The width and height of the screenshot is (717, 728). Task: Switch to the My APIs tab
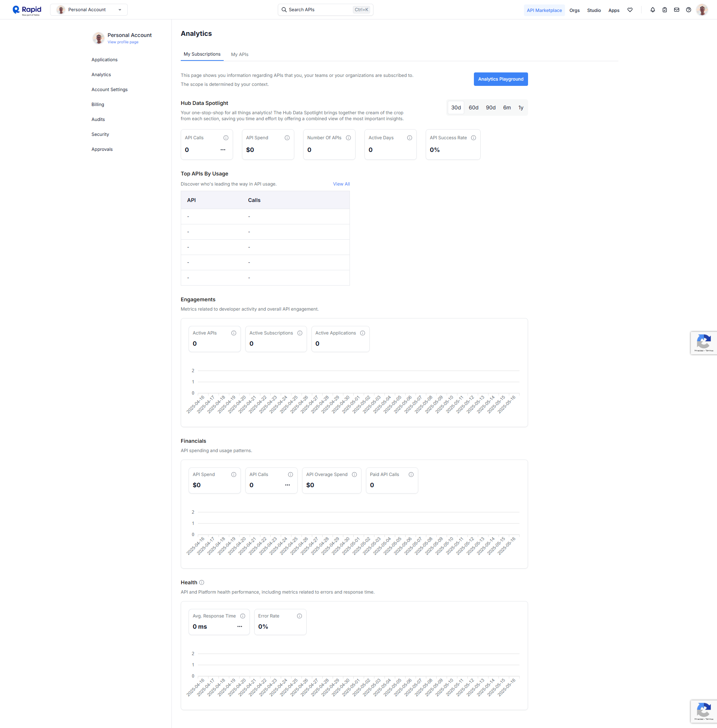239,55
